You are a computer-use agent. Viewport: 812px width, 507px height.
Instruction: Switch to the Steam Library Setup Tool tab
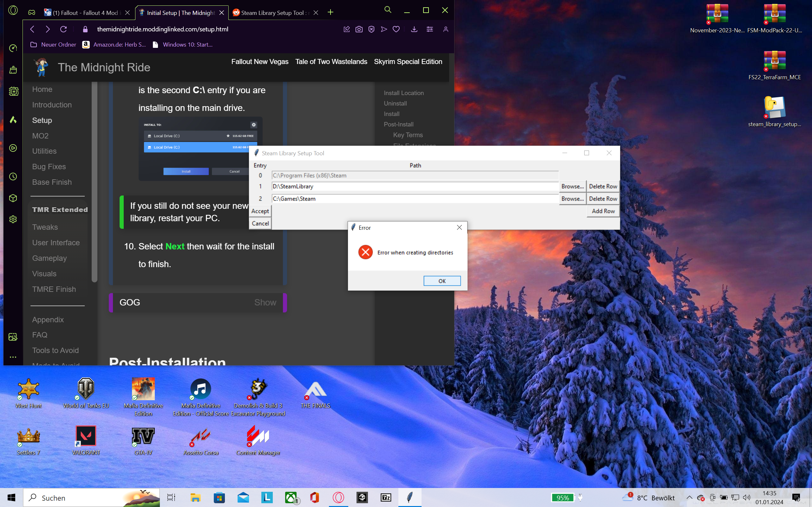[272, 13]
